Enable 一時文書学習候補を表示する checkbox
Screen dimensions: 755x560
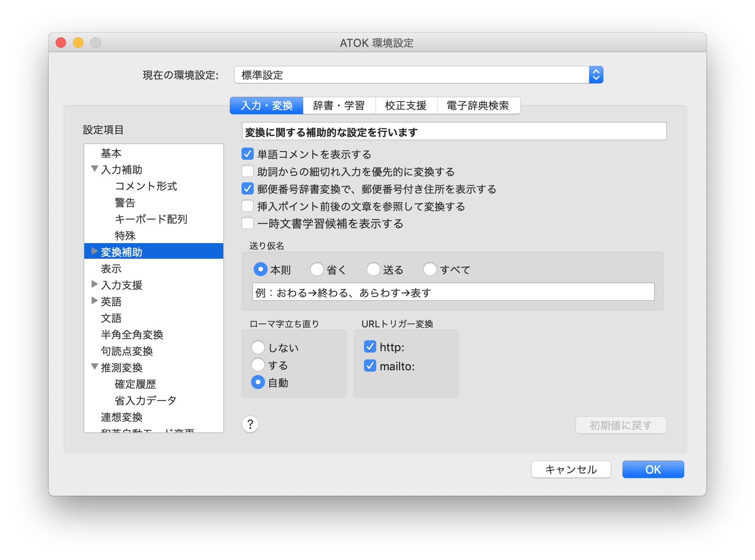coord(248,223)
